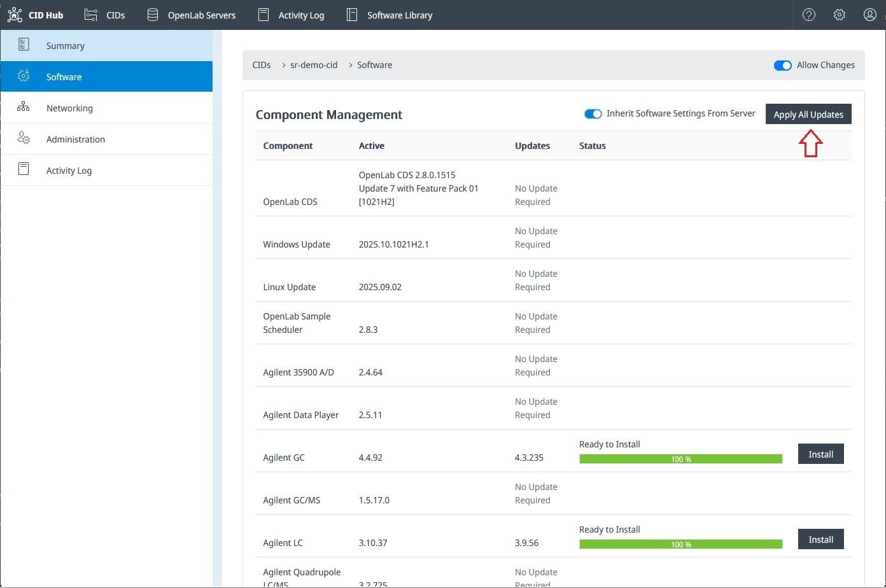Click the CIDs icon in top navigation
886x588 pixels.
tap(91, 15)
